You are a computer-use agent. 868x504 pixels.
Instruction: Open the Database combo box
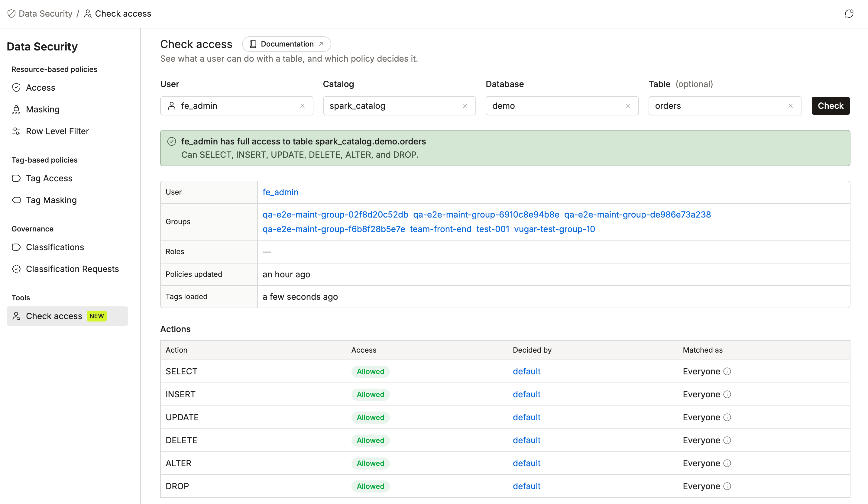tap(562, 106)
